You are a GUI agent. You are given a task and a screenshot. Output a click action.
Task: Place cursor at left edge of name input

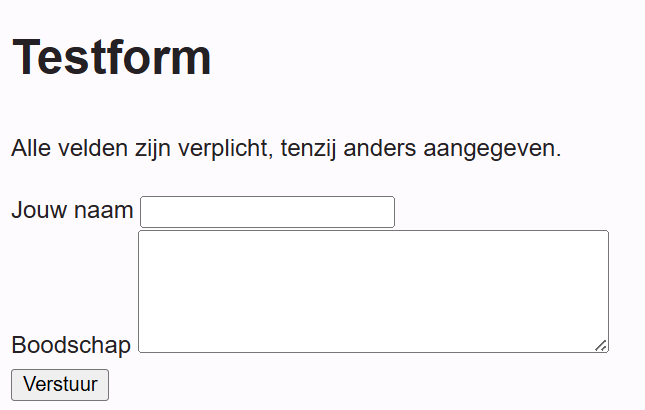(x=146, y=212)
